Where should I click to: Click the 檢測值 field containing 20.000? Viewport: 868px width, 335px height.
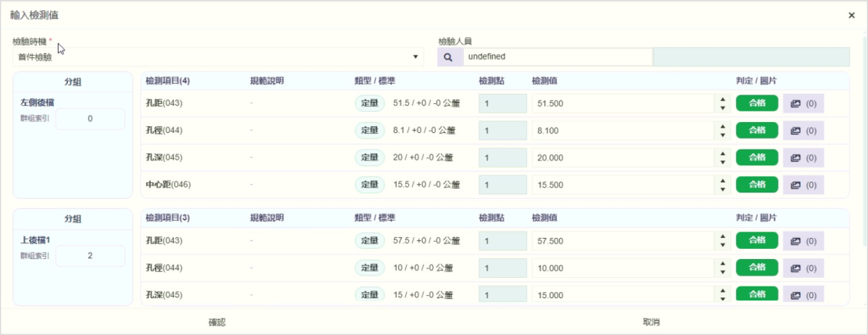[622, 157]
